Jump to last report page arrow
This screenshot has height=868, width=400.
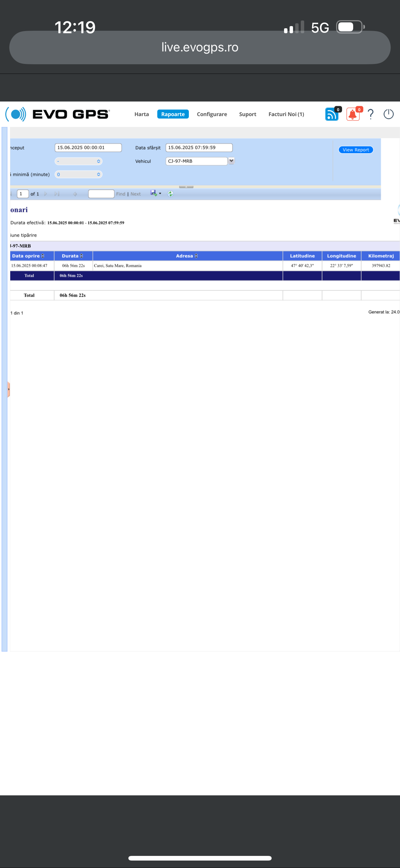tap(56, 194)
